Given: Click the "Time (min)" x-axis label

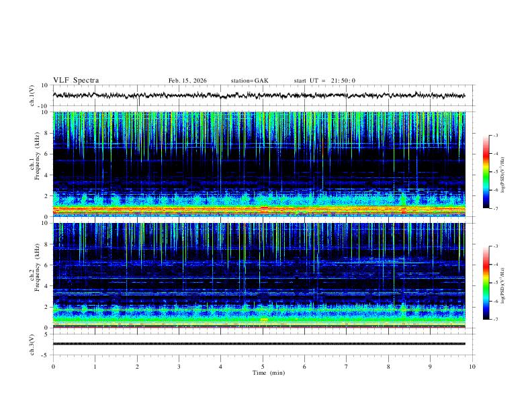Looking at the screenshot, I should click(x=269, y=373).
